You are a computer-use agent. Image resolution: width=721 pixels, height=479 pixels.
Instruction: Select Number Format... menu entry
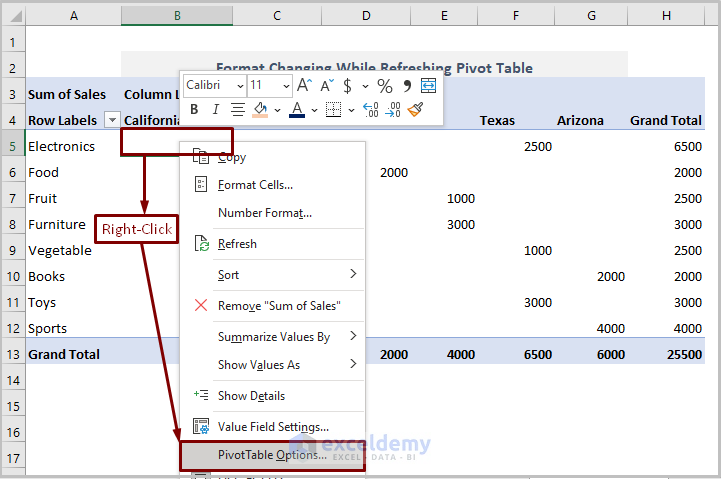272,213
